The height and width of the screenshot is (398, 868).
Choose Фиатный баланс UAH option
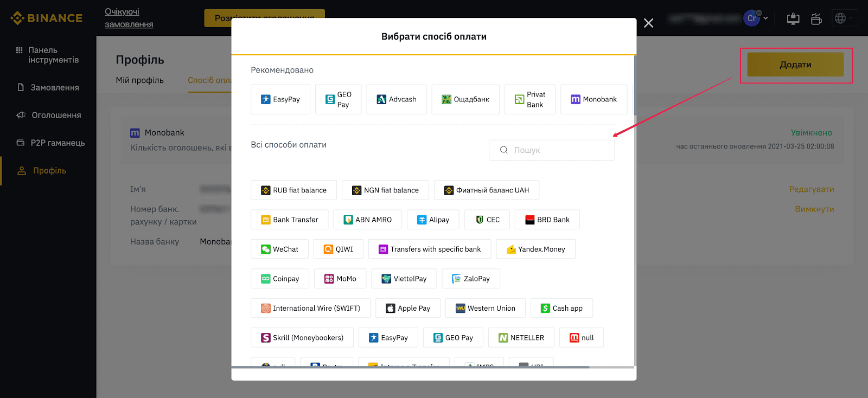pyautogui.click(x=487, y=190)
